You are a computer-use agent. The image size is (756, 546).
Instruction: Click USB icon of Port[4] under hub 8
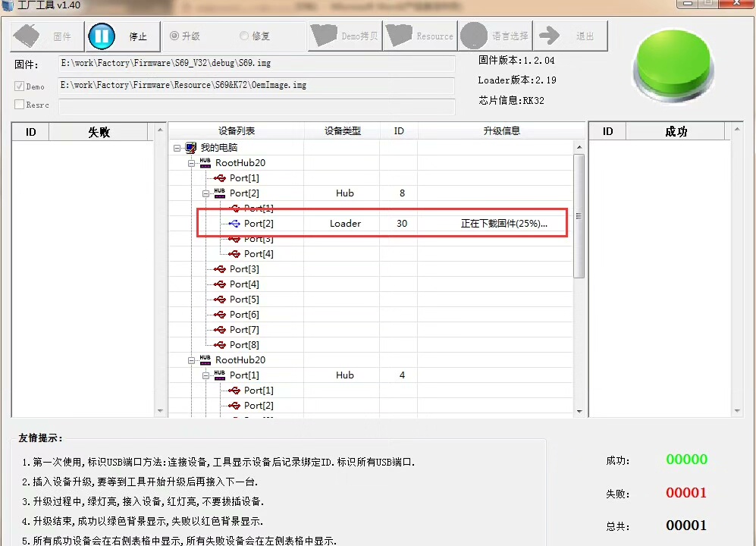[234, 254]
